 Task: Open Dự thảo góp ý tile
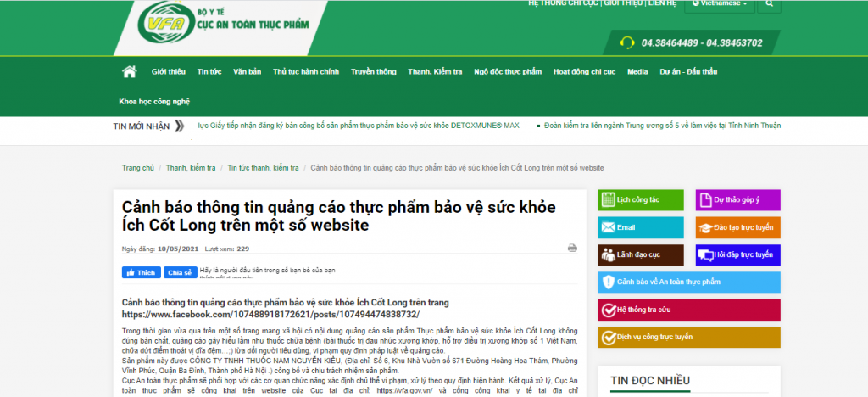pos(737,200)
